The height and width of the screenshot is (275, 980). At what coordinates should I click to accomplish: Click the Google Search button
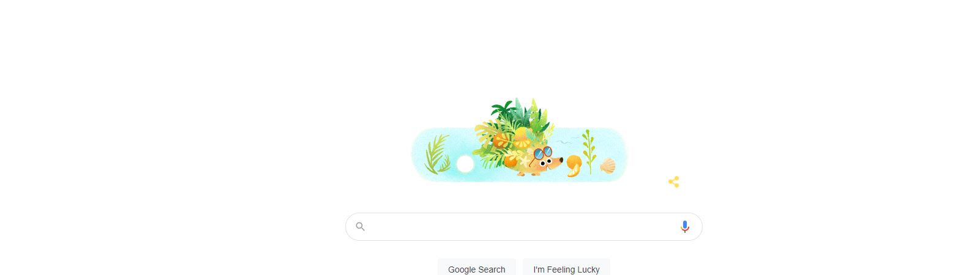click(x=477, y=269)
